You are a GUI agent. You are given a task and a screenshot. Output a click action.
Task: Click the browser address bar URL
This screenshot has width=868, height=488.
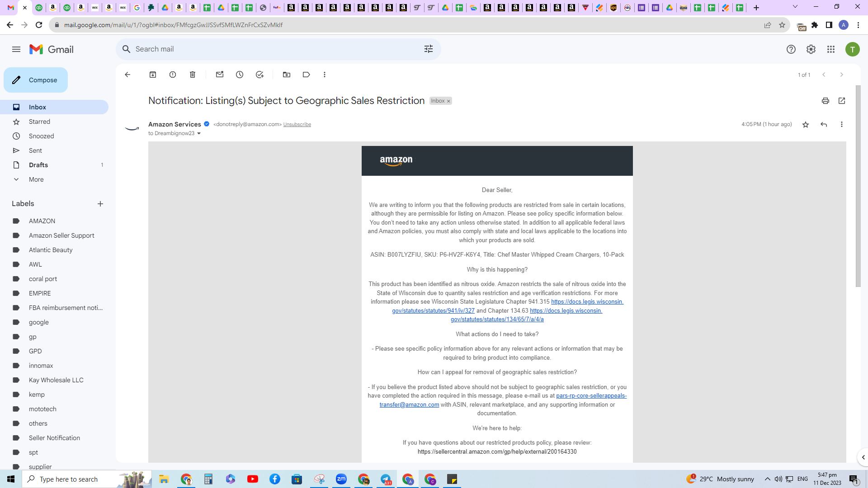[173, 25]
